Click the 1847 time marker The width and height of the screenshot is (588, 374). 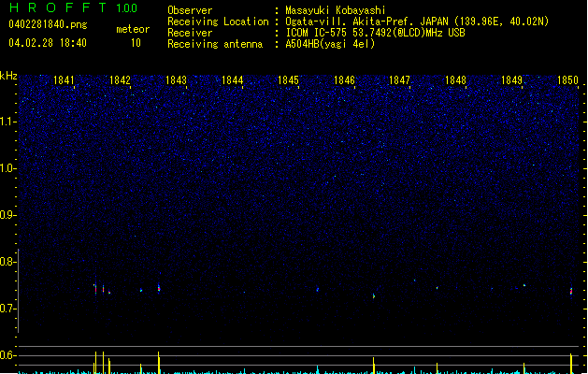400,80
